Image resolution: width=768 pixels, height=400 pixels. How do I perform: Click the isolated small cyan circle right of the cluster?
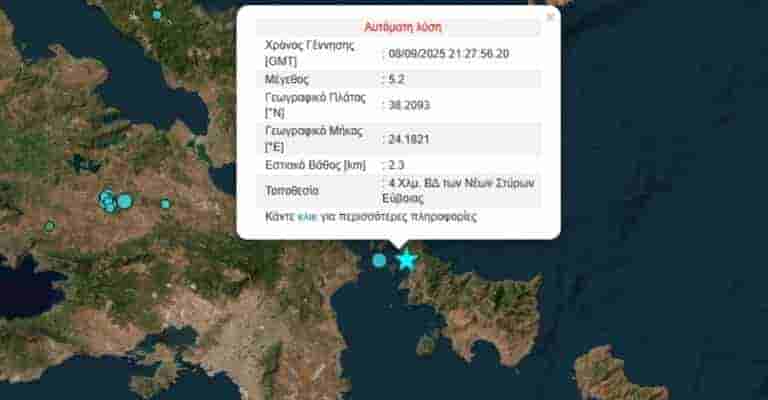tap(165, 204)
